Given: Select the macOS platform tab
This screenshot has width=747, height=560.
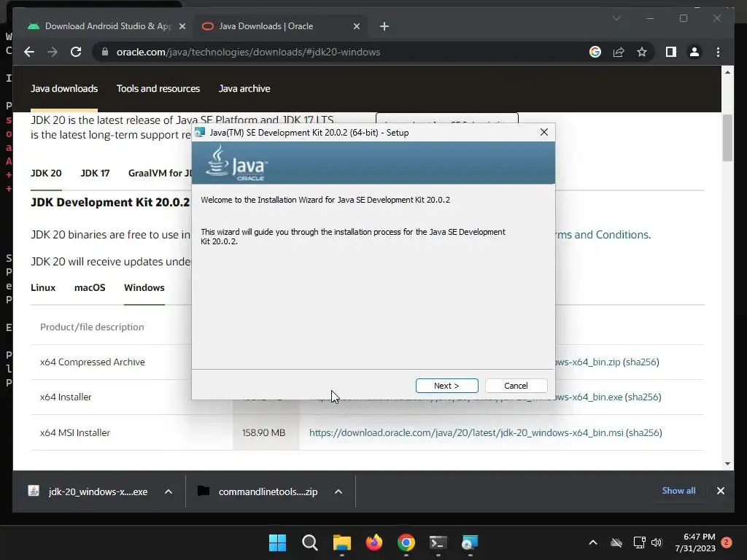Looking at the screenshot, I should 90,287.
